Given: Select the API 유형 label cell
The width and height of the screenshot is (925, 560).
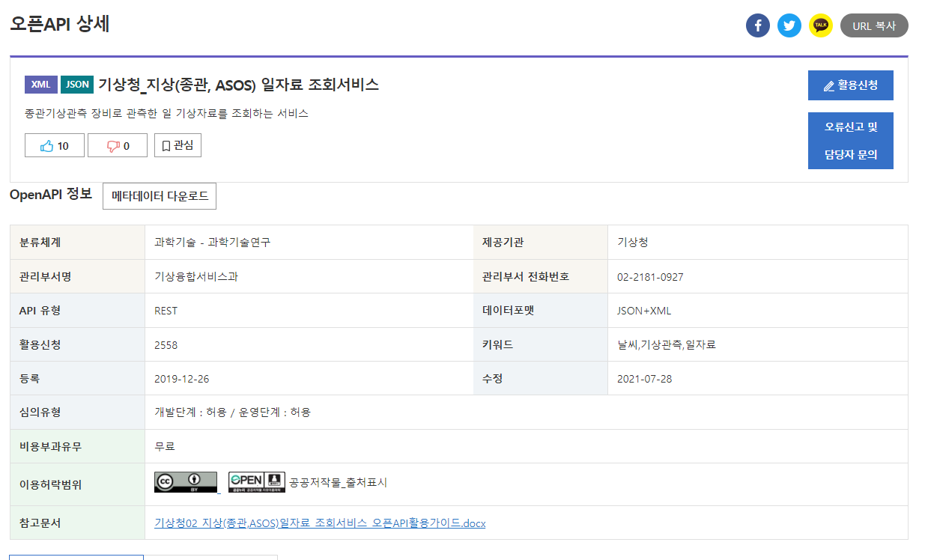Looking at the screenshot, I should [x=77, y=311].
